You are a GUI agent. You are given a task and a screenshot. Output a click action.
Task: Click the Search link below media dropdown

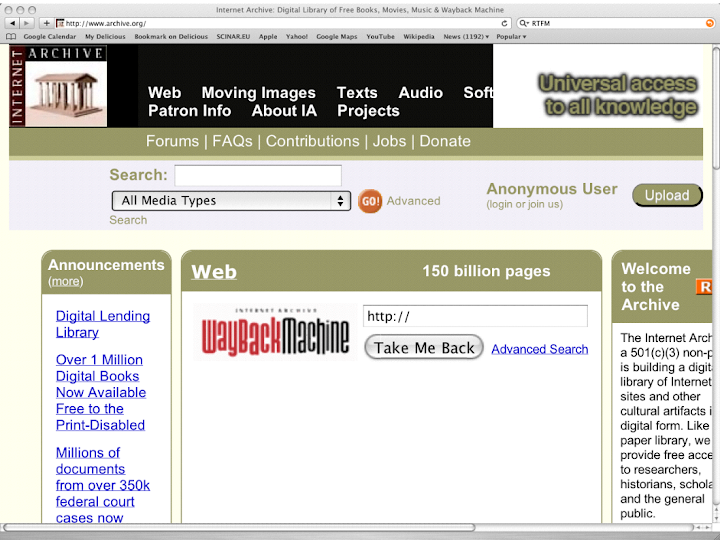(x=128, y=220)
